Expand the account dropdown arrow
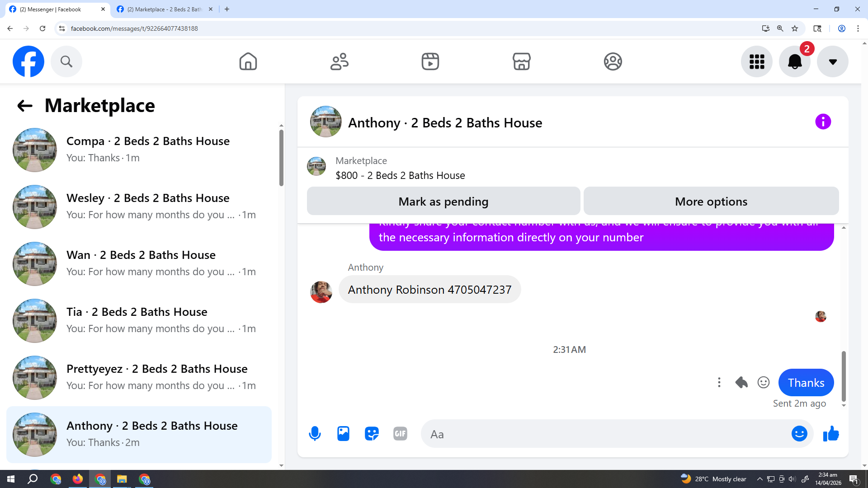 pyautogui.click(x=832, y=61)
